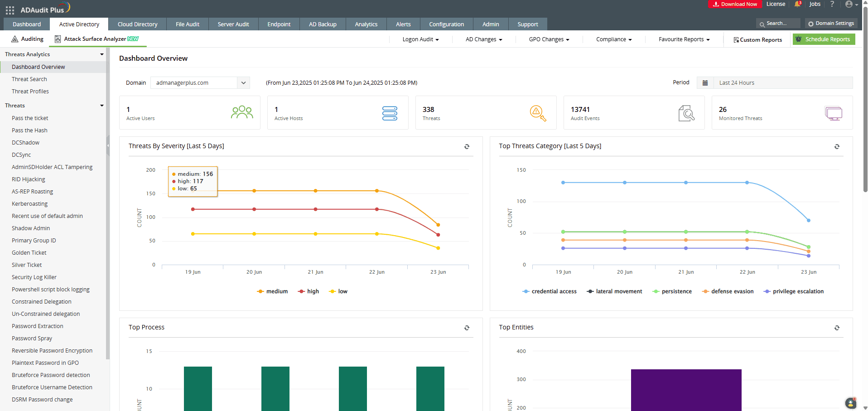Open the help question mark icon
This screenshot has height=411, width=868.
pos(832,4)
